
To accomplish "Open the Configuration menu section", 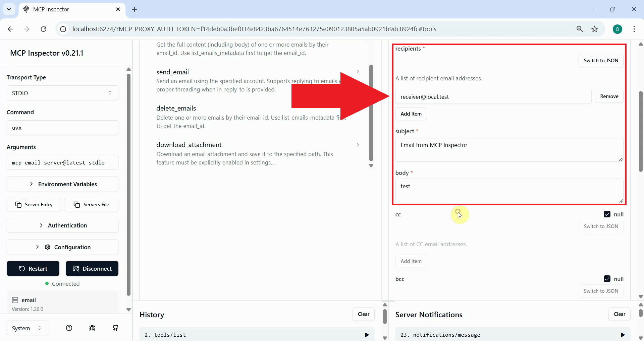I will click(62, 247).
